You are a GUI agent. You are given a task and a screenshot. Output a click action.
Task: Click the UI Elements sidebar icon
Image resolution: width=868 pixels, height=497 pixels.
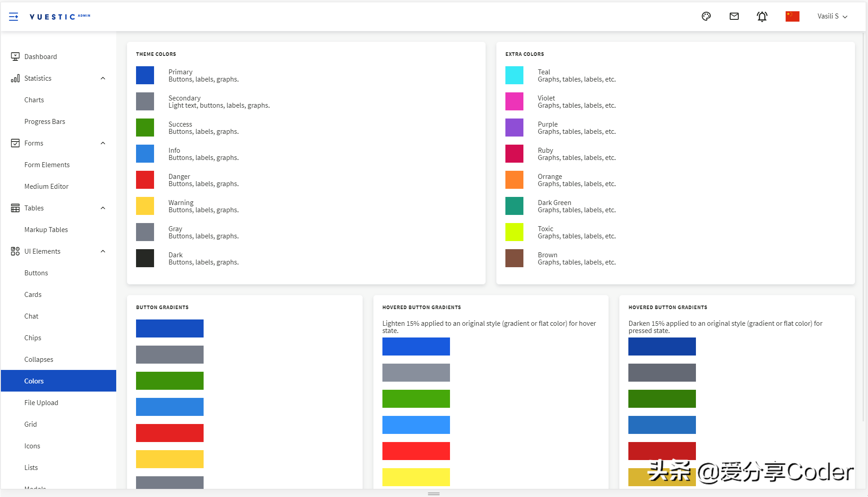[x=14, y=251]
